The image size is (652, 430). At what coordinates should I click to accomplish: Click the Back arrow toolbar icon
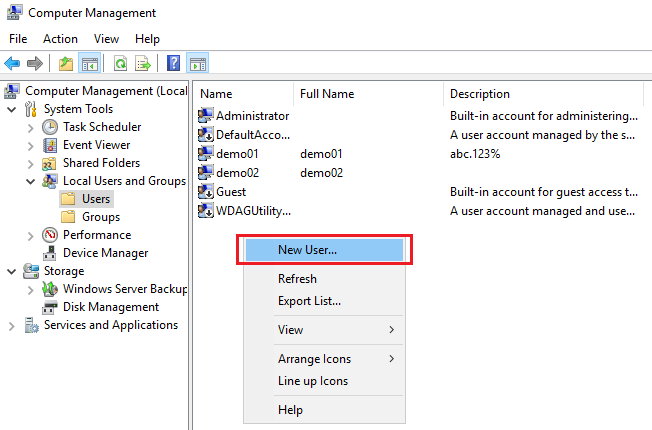(12, 64)
